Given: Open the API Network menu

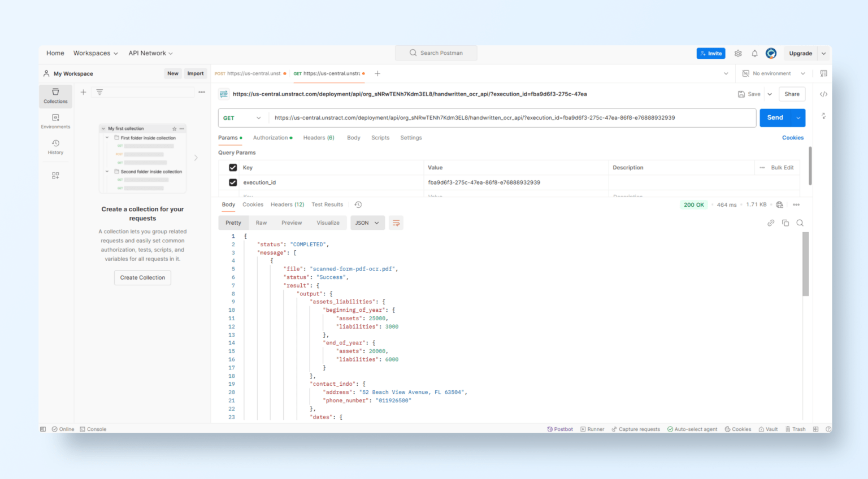Looking at the screenshot, I should [150, 53].
